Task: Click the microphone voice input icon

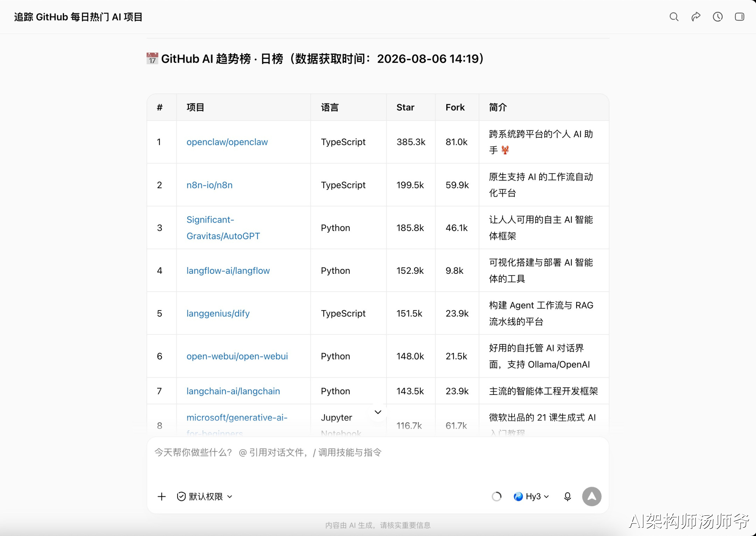Action: [x=567, y=496]
